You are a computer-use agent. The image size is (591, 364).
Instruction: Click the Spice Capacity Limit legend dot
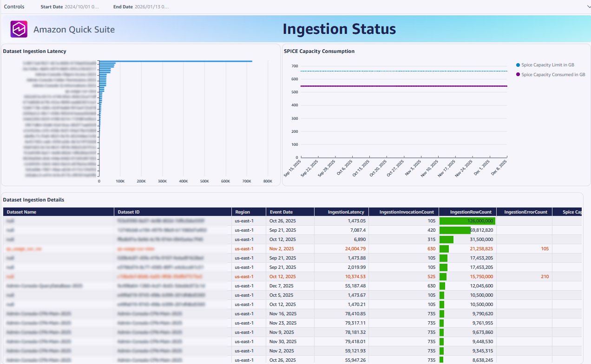(518, 65)
